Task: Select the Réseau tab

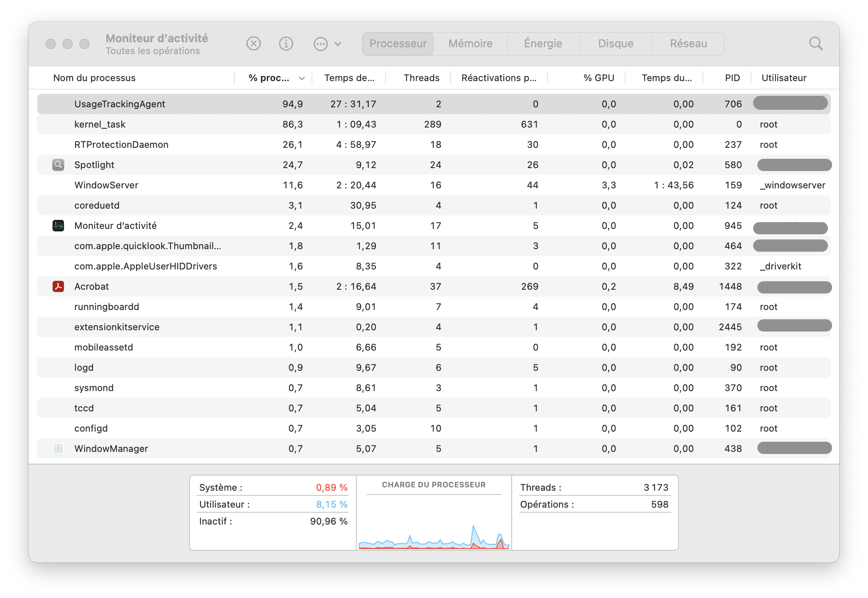Action: 688,43
